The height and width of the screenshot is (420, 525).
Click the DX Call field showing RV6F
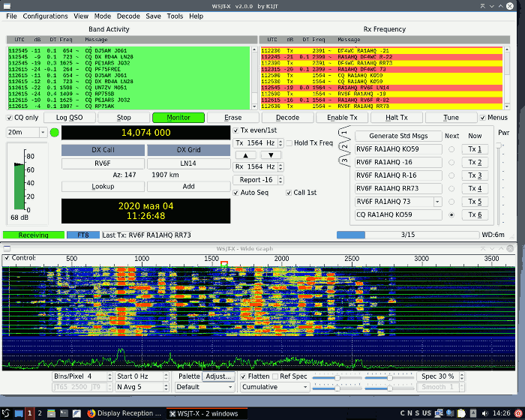coord(103,163)
